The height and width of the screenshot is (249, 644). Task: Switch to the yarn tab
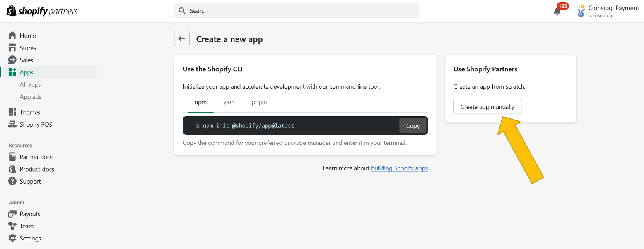click(x=229, y=103)
